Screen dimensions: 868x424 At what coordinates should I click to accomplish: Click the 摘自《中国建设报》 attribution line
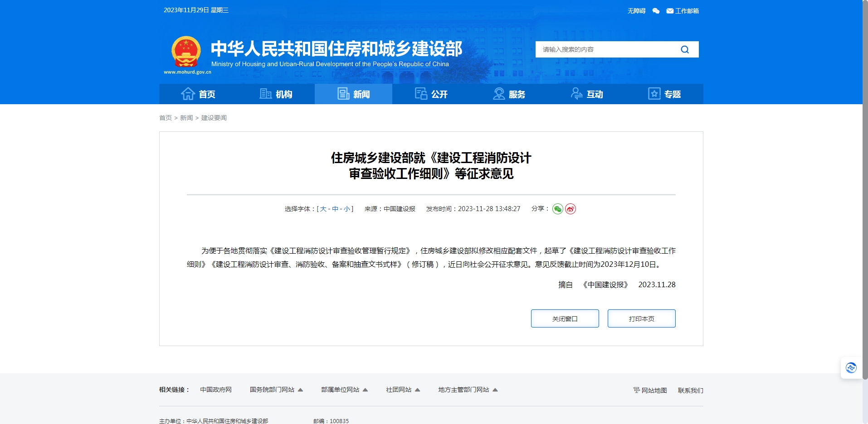(617, 284)
